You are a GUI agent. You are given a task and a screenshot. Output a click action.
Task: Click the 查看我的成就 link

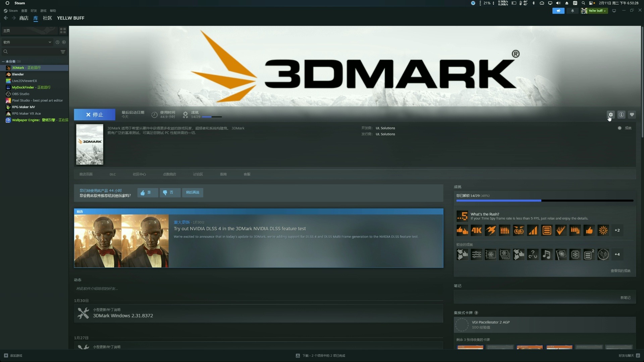click(x=621, y=270)
